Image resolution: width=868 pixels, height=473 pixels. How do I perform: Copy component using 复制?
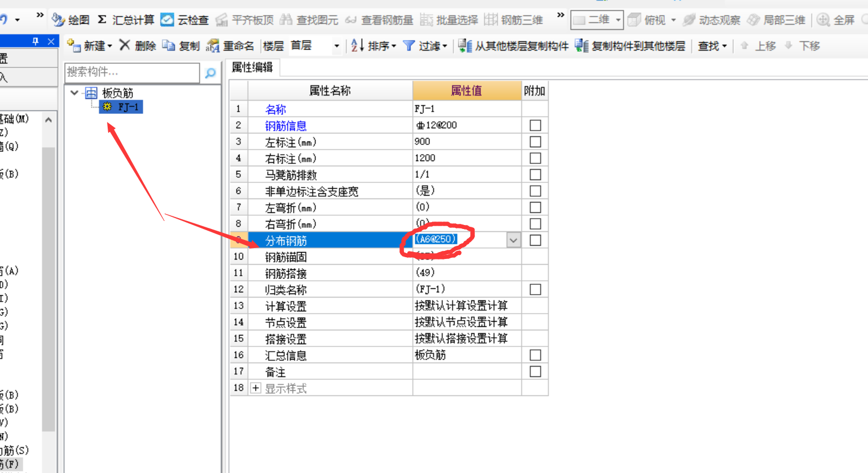[181, 45]
